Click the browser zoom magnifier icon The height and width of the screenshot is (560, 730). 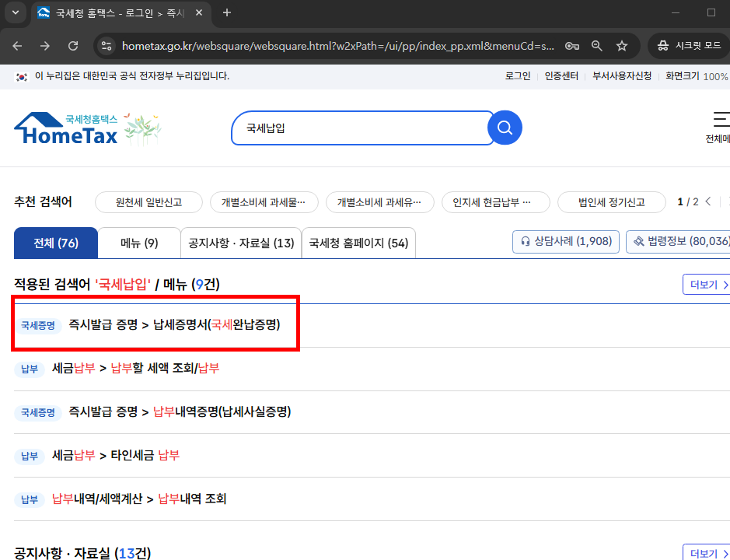click(x=597, y=45)
